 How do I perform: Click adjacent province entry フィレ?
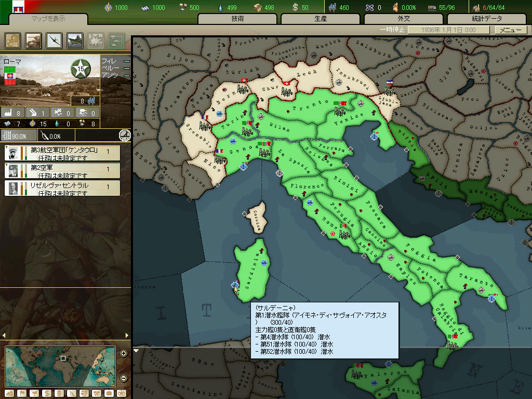click(x=109, y=61)
